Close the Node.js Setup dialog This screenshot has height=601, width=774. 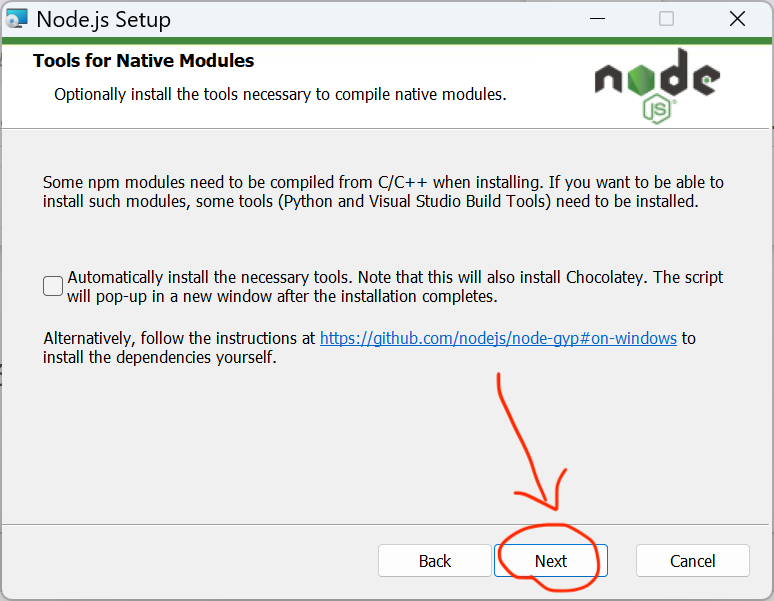coord(737,19)
